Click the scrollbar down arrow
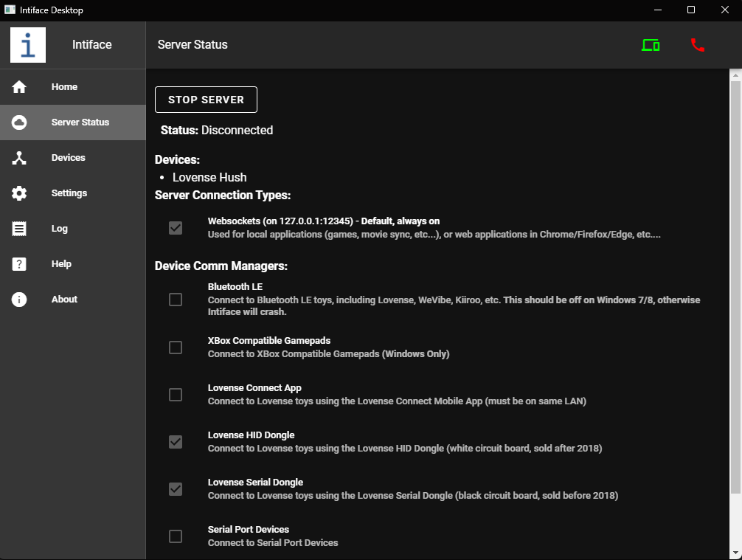742x560 pixels. coord(735,553)
